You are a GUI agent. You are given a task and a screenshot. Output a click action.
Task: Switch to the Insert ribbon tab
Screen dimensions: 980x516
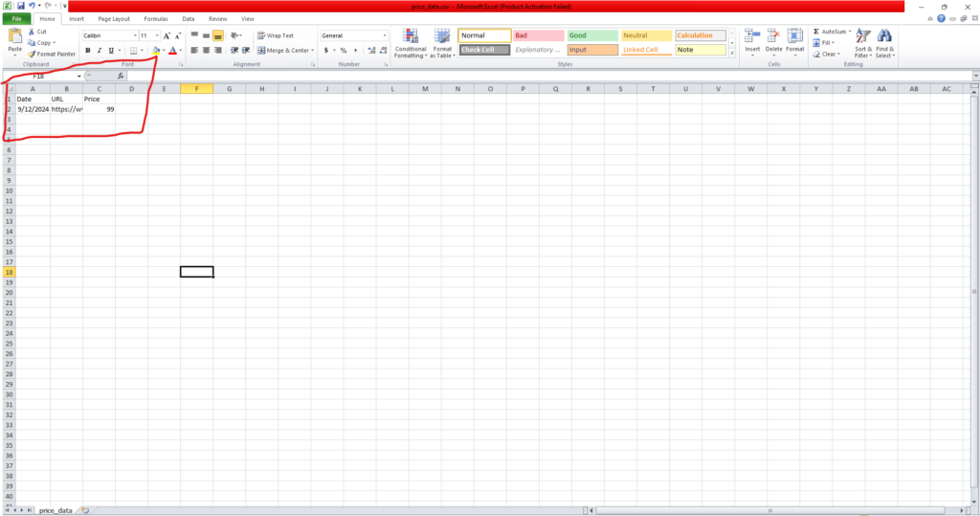point(77,19)
